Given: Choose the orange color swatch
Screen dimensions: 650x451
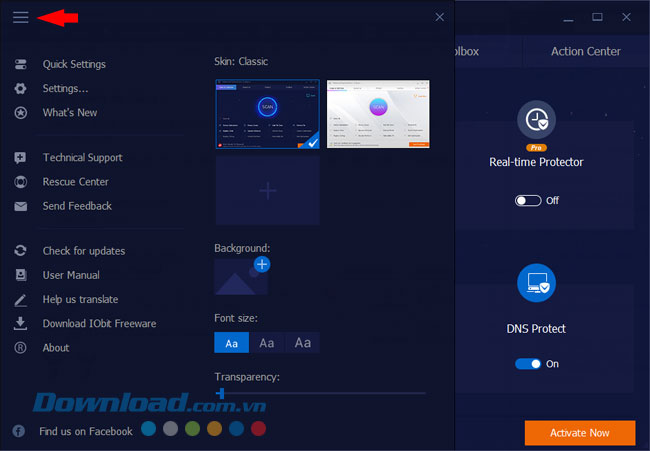Looking at the screenshot, I should coord(214,429).
